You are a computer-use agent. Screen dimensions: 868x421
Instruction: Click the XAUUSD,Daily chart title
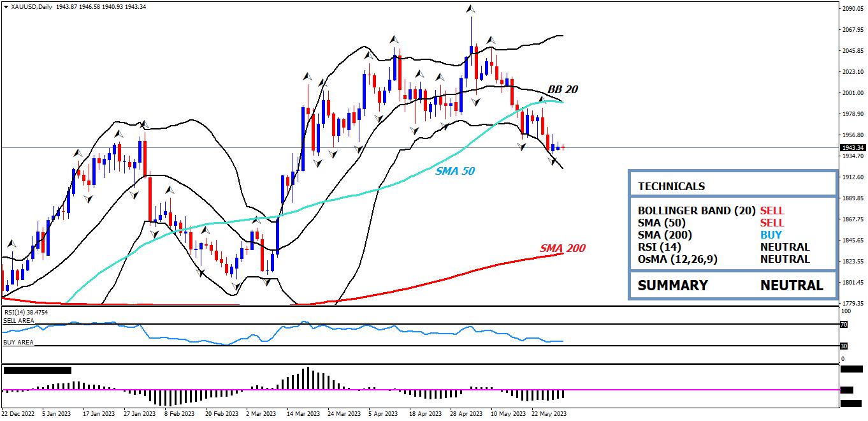tap(33, 6)
